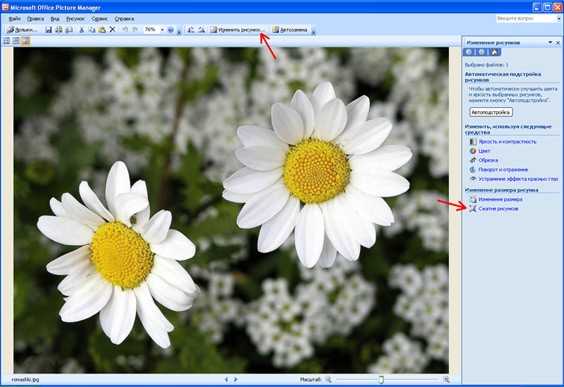The image size is (564, 387).
Task: Close the Изменение рисунков task pane
Action: 558,42
